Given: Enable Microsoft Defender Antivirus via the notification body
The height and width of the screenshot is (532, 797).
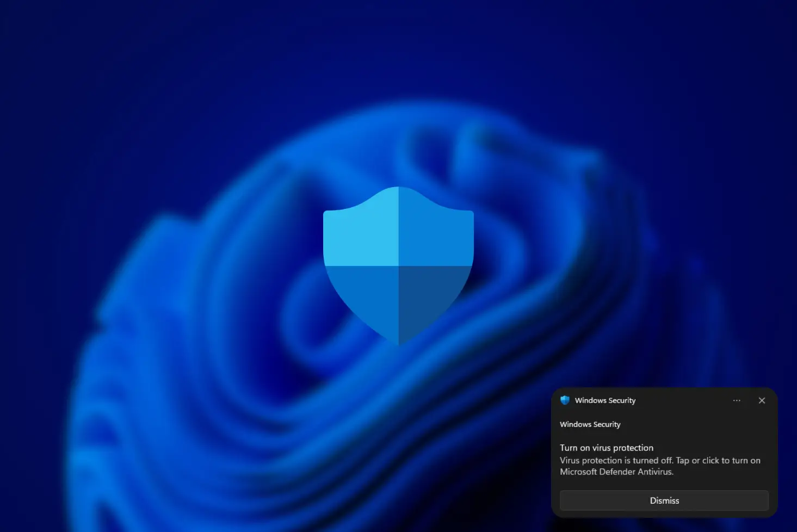Looking at the screenshot, I should point(660,466).
